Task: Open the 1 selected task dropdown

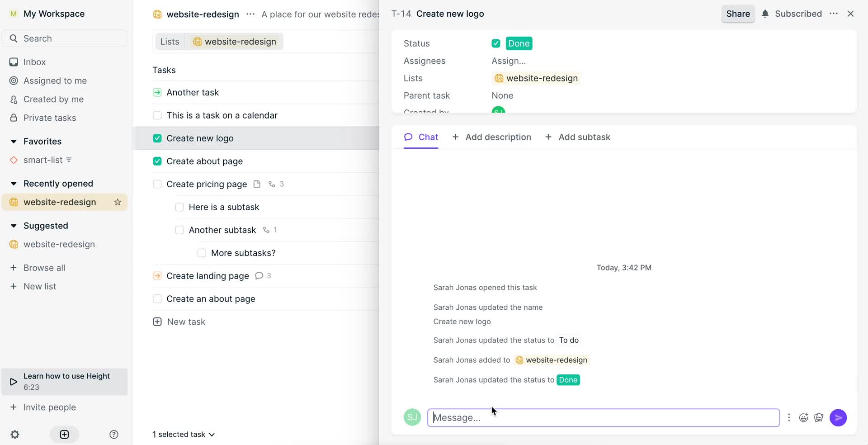Action: pos(183,435)
